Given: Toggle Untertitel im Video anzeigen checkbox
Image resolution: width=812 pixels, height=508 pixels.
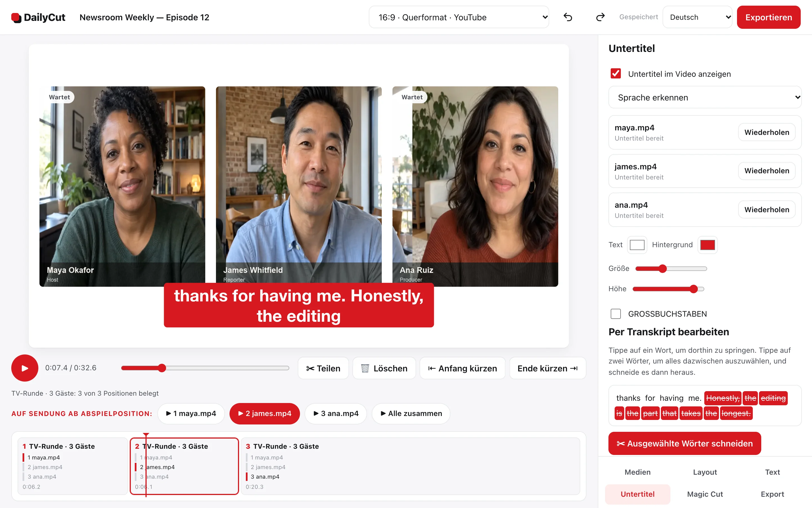Looking at the screenshot, I should point(616,74).
